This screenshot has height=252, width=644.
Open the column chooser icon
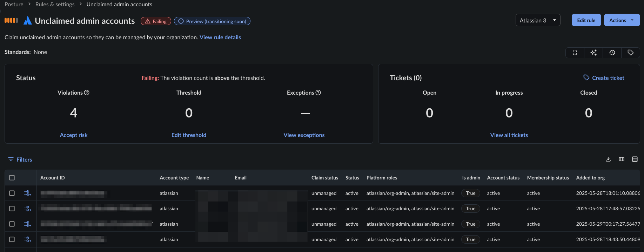[622, 159]
